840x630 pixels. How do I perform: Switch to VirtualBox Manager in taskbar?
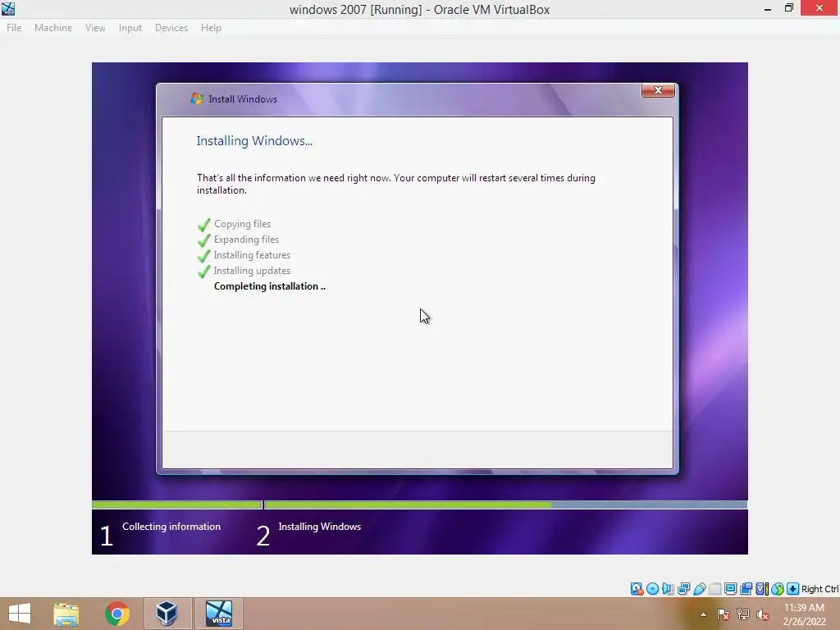(x=167, y=614)
